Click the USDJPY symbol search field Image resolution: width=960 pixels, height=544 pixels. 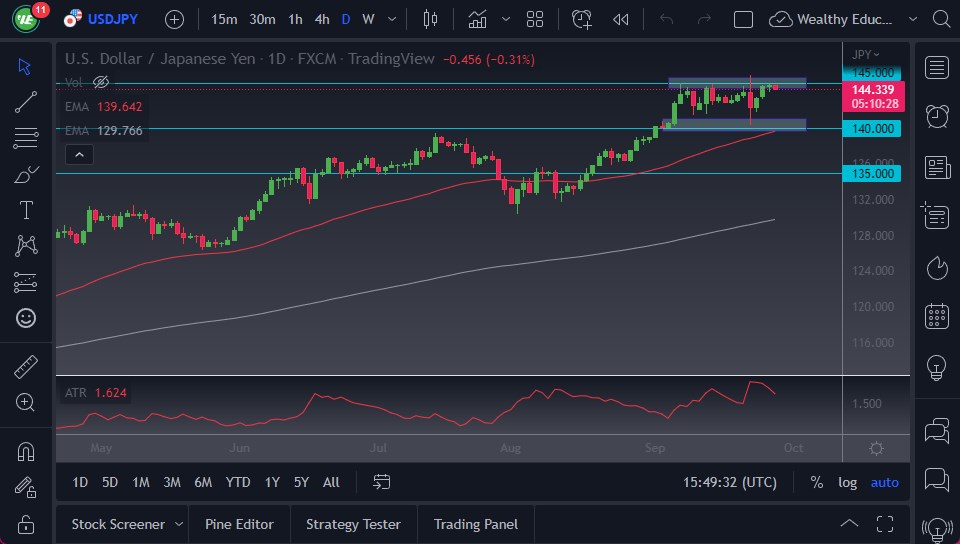[112, 19]
